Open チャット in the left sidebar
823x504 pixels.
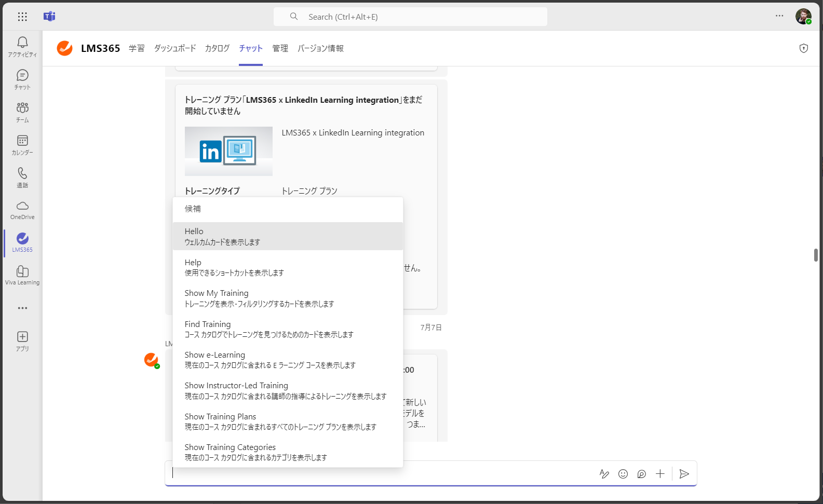(x=22, y=79)
